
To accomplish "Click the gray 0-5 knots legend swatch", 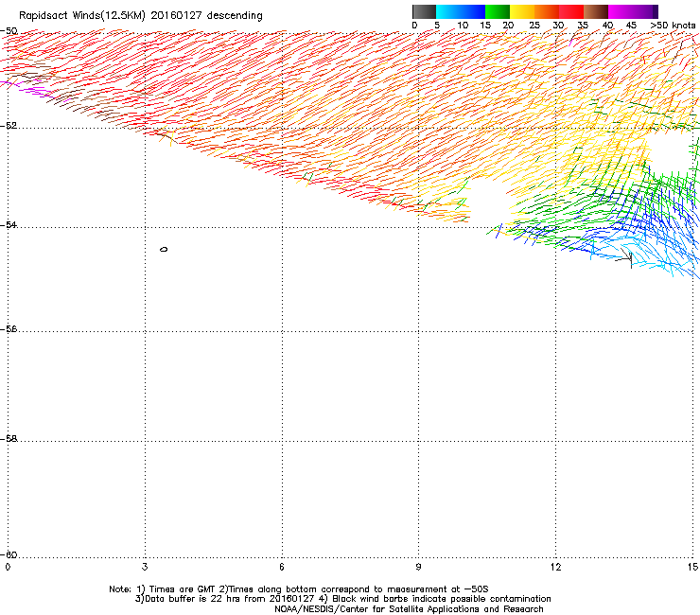I will coord(424,11).
